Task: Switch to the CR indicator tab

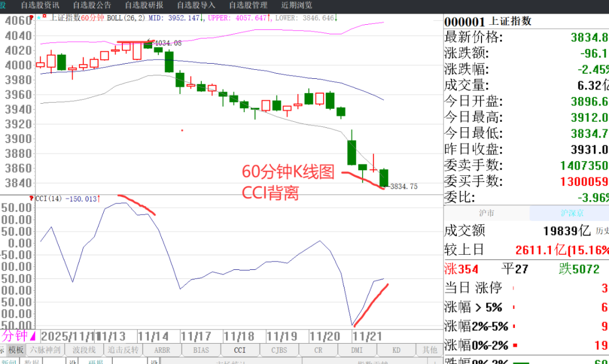Action: [319, 350]
